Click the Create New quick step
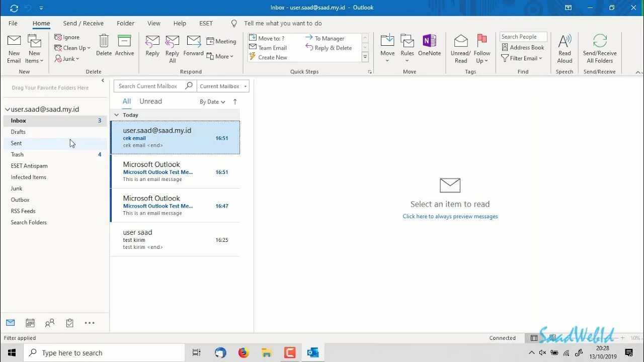Screen dimensions: 644x362 point(268,57)
